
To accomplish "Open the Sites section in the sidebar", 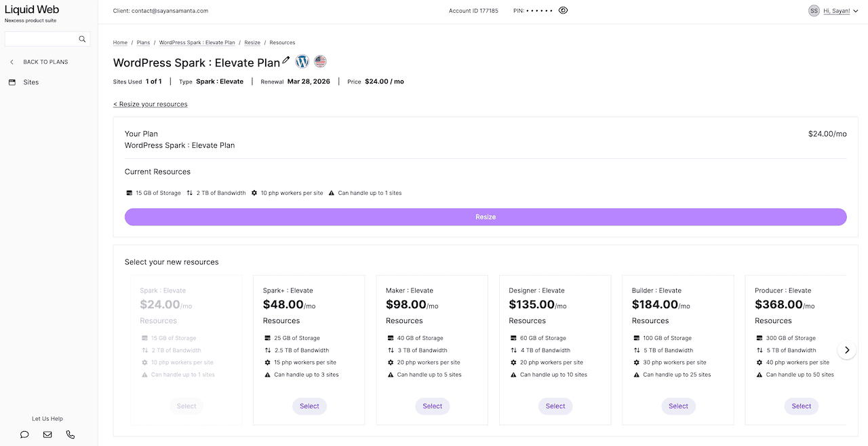I will tap(31, 81).
